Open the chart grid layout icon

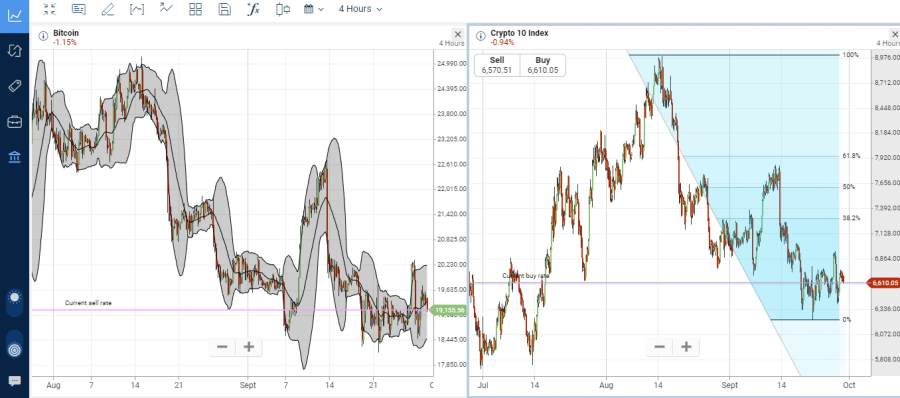195,9
